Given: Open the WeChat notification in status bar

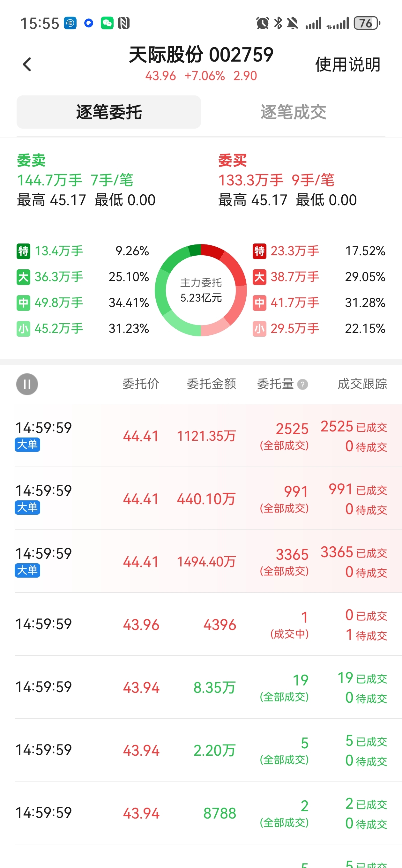Looking at the screenshot, I should coord(107,23).
